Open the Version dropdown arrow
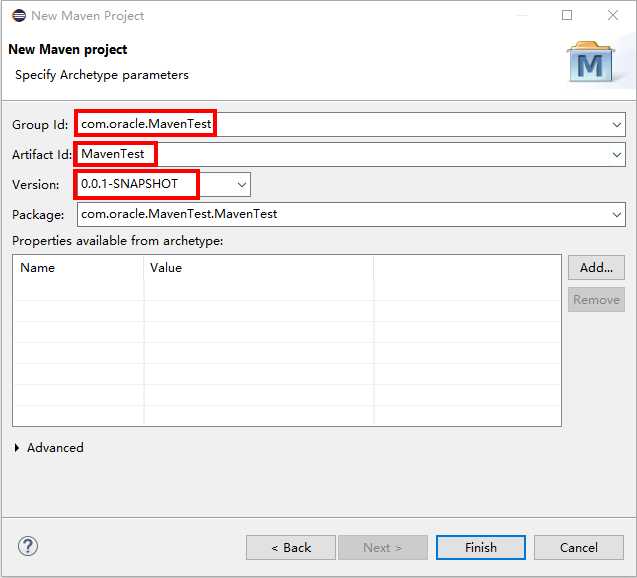This screenshot has width=637, height=578. coord(242,185)
